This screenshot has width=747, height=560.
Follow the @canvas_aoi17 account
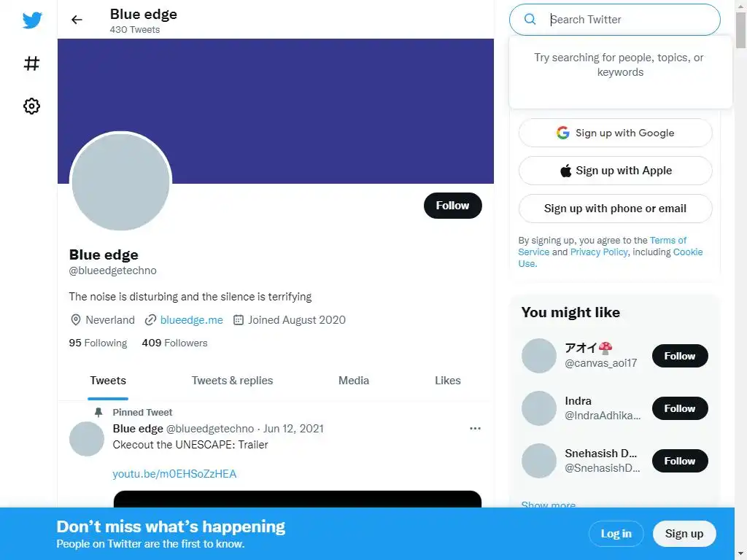pos(679,356)
